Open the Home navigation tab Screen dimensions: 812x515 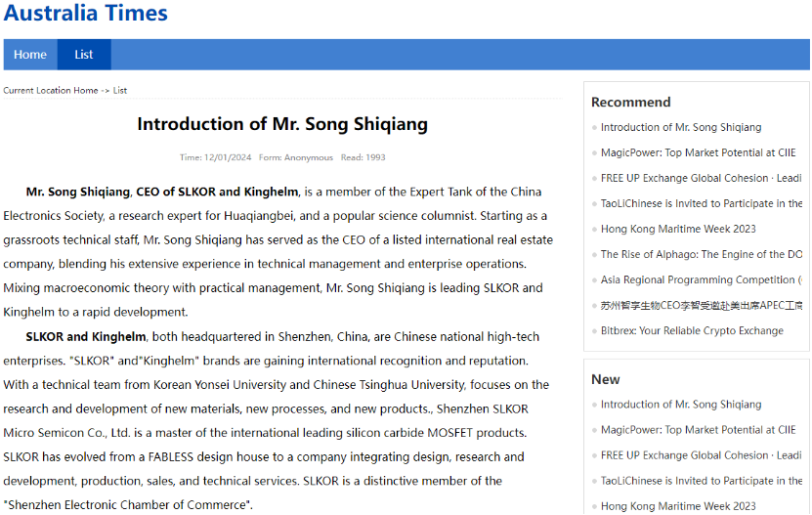click(30, 55)
